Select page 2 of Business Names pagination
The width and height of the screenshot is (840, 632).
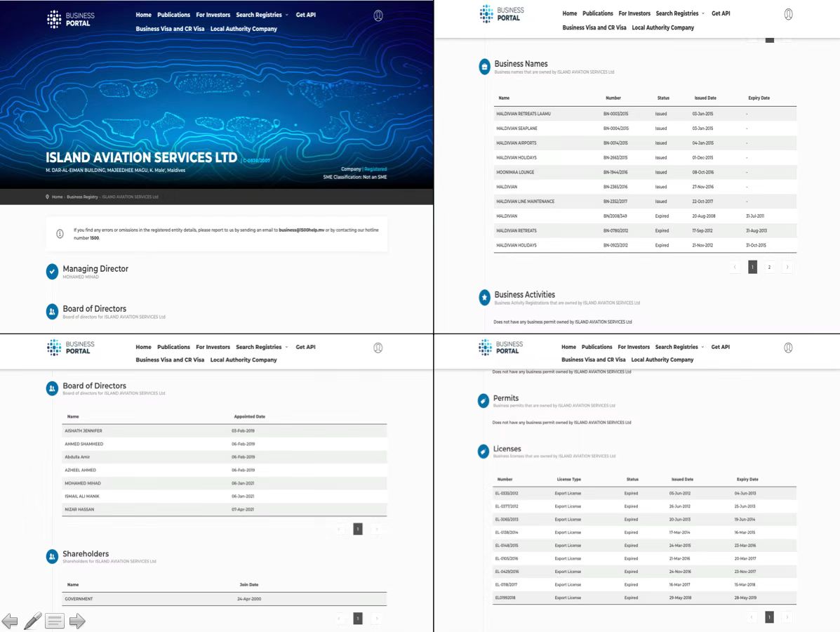tap(769, 267)
